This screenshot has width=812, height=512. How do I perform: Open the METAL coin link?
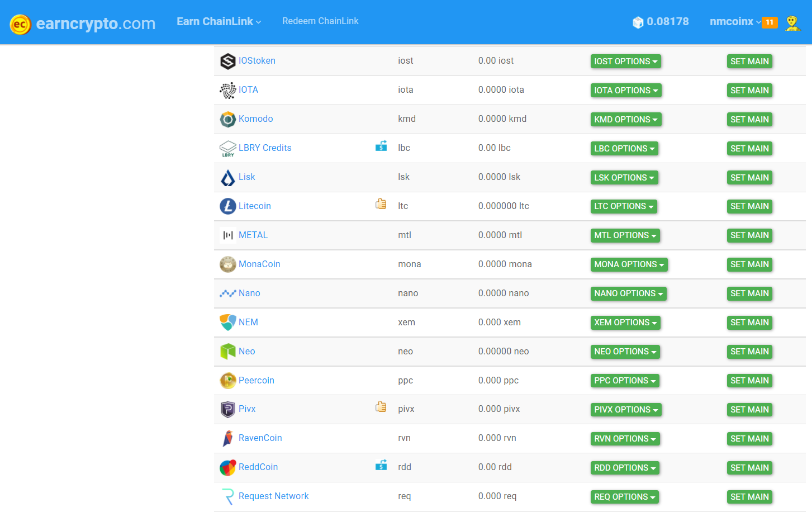tap(253, 235)
